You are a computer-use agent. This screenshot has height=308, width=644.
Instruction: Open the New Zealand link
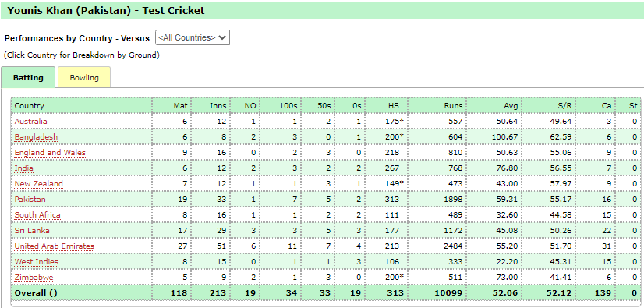(x=39, y=184)
